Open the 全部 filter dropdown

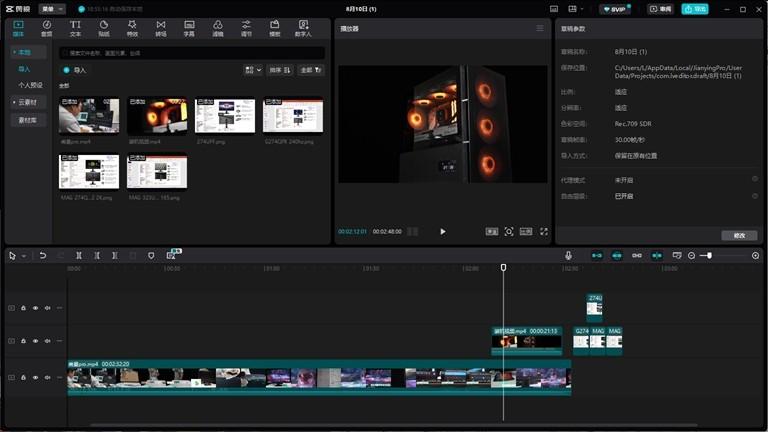pos(310,70)
